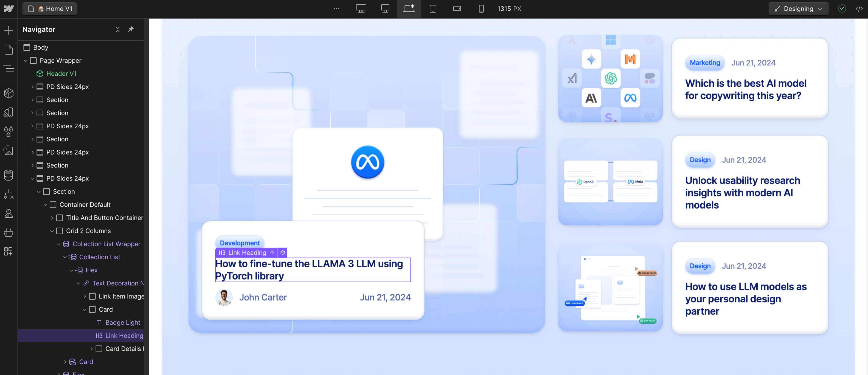The width and height of the screenshot is (868, 375).
Task: Switch to the largest desktop breakpoint
Action: 361,9
